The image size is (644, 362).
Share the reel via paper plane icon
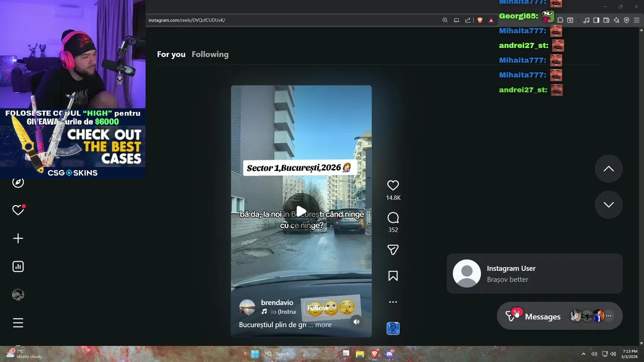click(393, 250)
